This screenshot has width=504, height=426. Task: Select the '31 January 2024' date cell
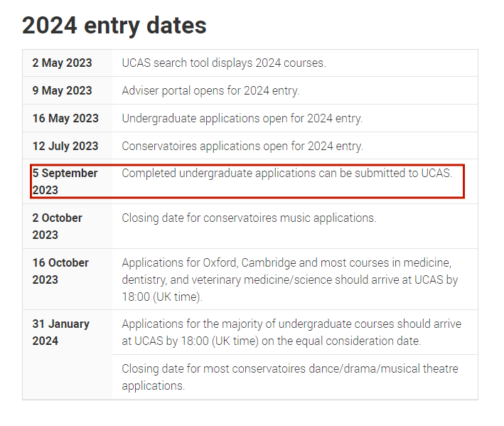[x=68, y=355]
